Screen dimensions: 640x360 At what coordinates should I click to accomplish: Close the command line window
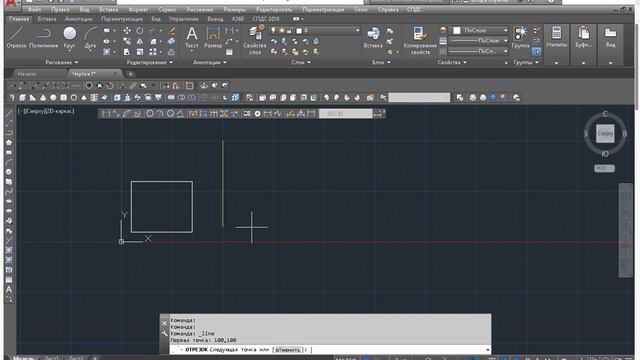click(164, 323)
